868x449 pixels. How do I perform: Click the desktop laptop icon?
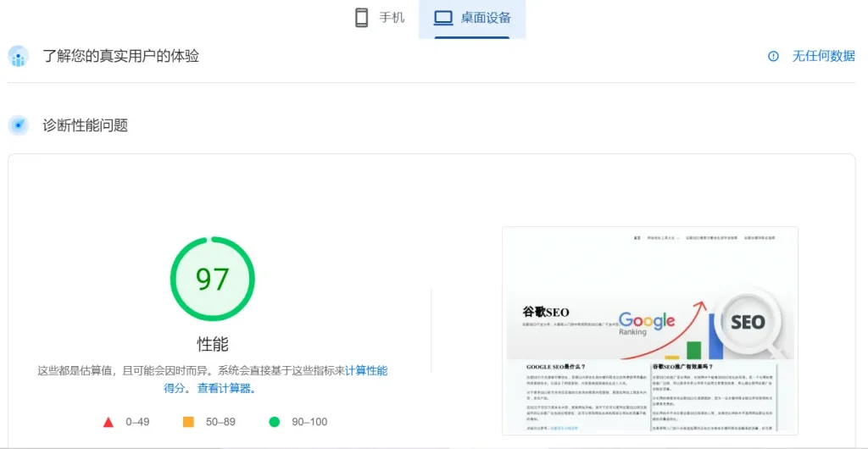tap(443, 19)
